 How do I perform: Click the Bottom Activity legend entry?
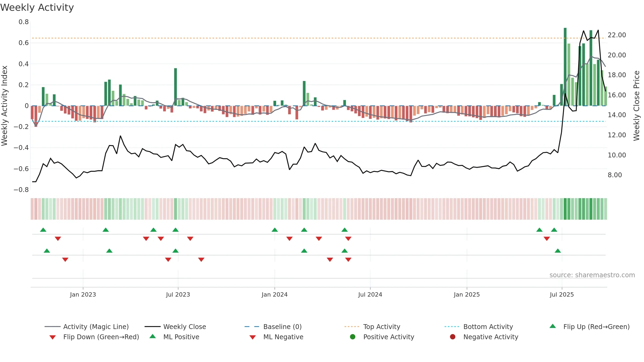[479, 327]
